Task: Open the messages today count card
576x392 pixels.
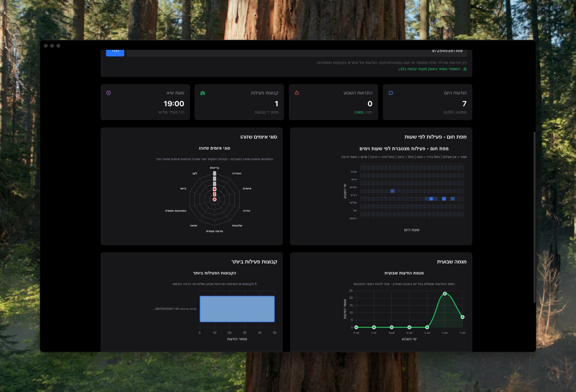Action: click(x=427, y=102)
